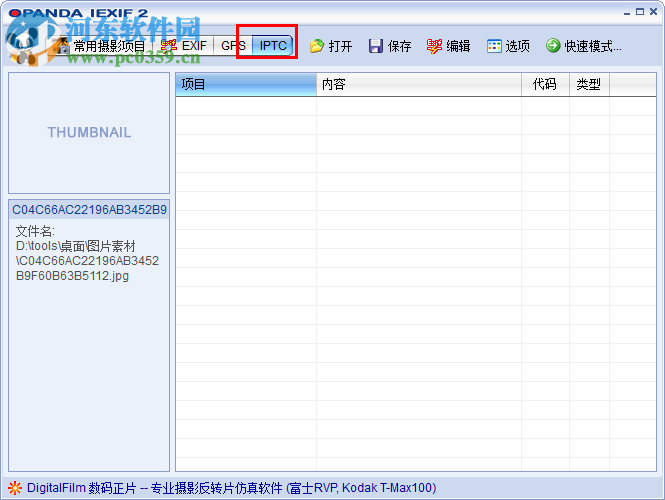
Task: Click the file path text ending B9F60B63B5112.jpg
Action: (x=87, y=261)
